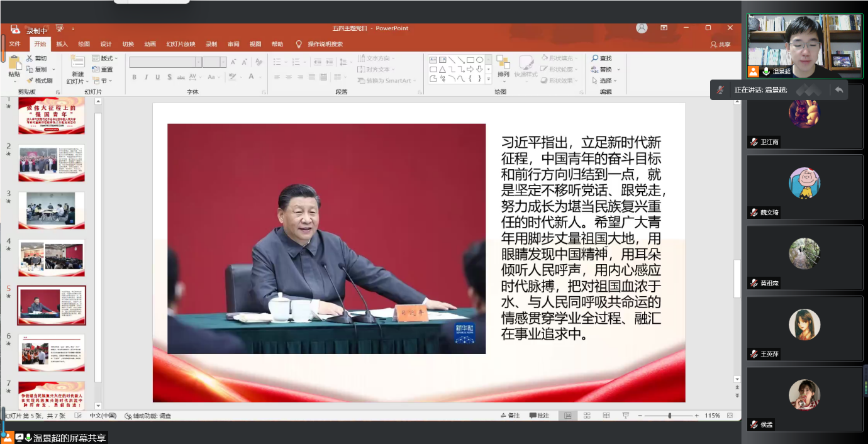Toggle normal view button in status bar
Screen dimensions: 868x444
click(x=568, y=416)
